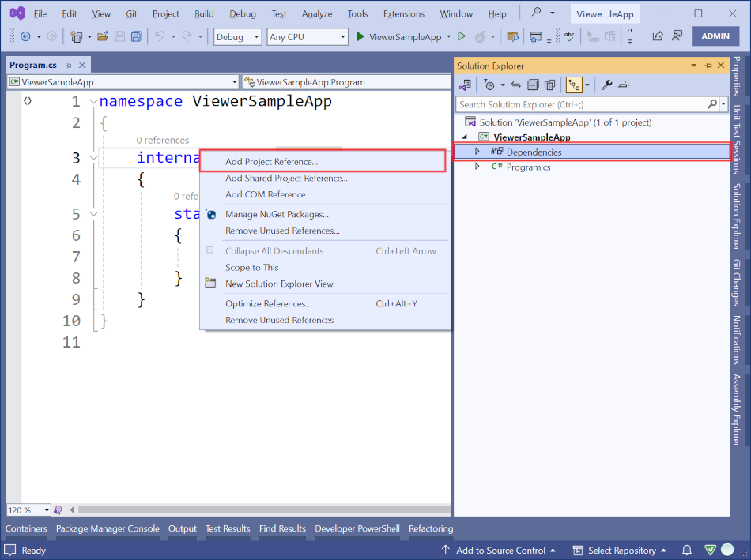Image resolution: width=751 pixels, height=560 pixels.
Task: Select Add Project Reference... menu item
Action: [323, 161]
